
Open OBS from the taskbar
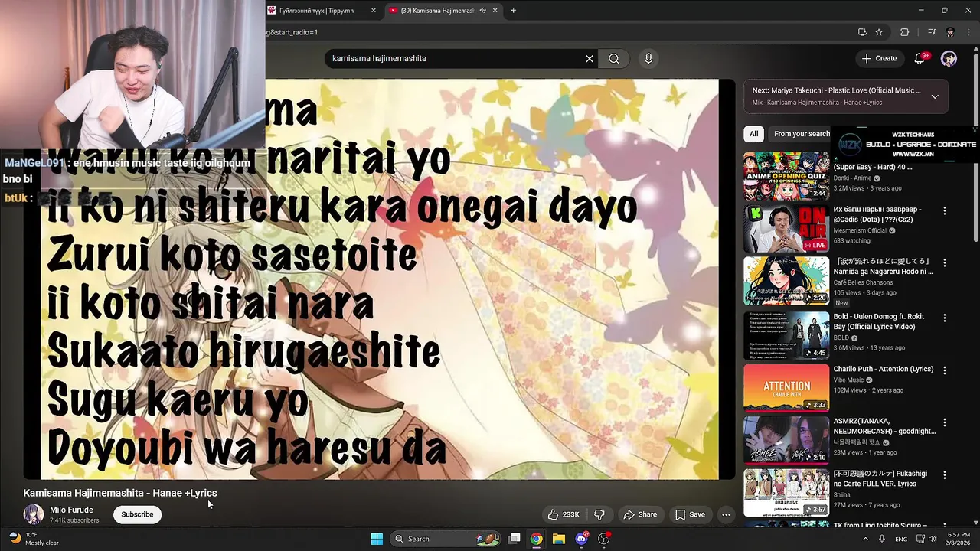[x=603, y=539]
